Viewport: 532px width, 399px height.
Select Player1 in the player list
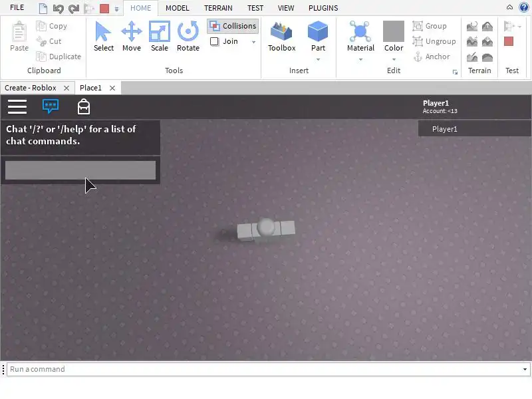click(x=474, y=129)
